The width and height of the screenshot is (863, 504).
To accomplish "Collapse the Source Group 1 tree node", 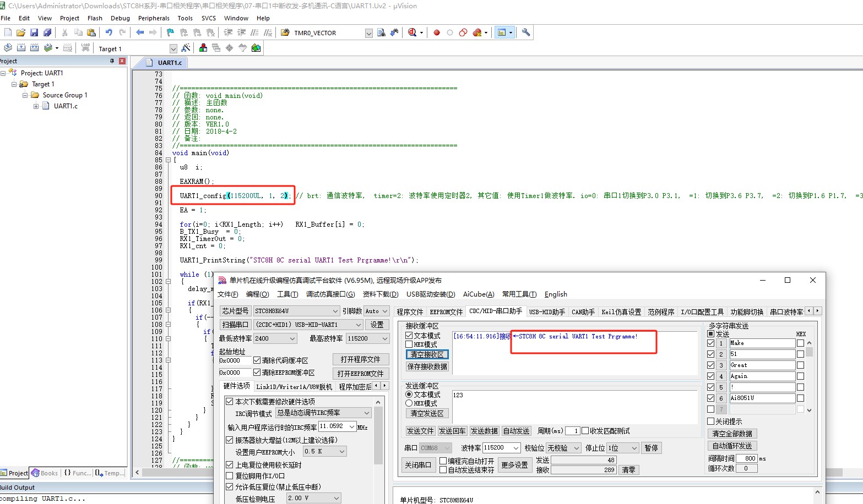I will 25,95.
